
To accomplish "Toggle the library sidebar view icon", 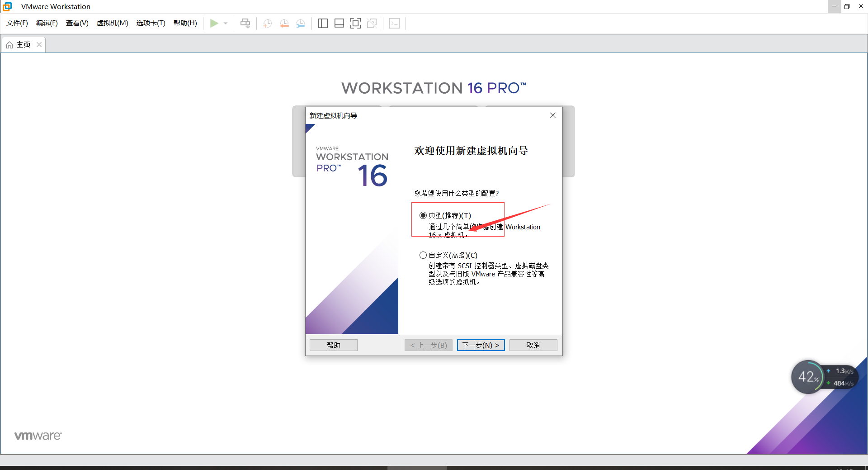I will tap(323, 24).
